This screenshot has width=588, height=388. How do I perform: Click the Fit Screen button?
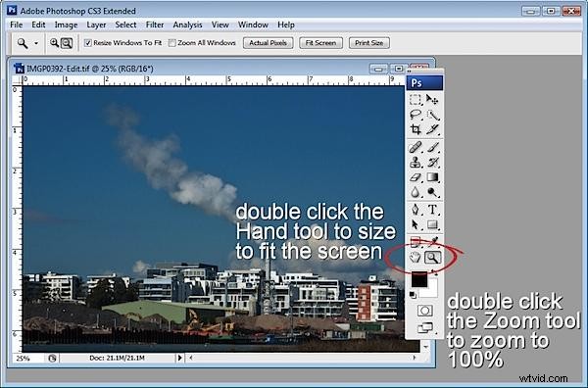pos(320,43)
